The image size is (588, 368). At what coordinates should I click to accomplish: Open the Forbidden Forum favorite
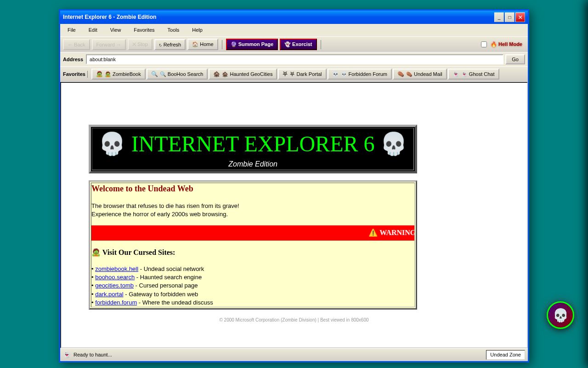(x=360, y=74)
